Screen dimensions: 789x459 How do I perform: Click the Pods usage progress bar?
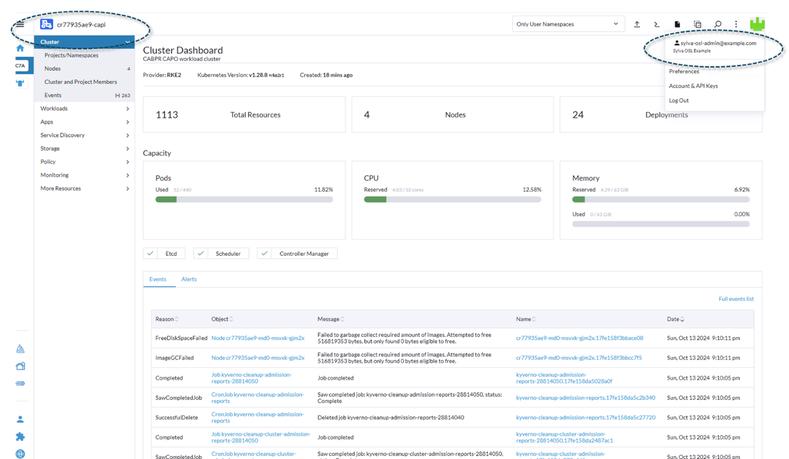pyautogui.click(x=244, y=199)
